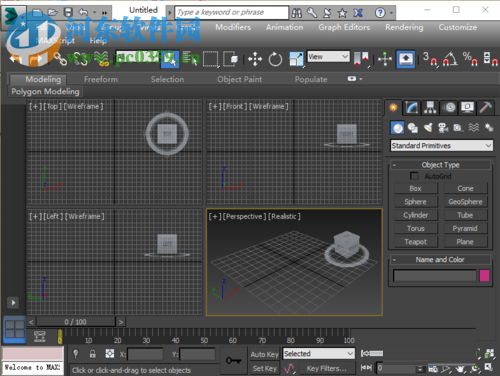Switch to the Populate ribbon tab
This screenshot has width=500, height=376.
311,79
